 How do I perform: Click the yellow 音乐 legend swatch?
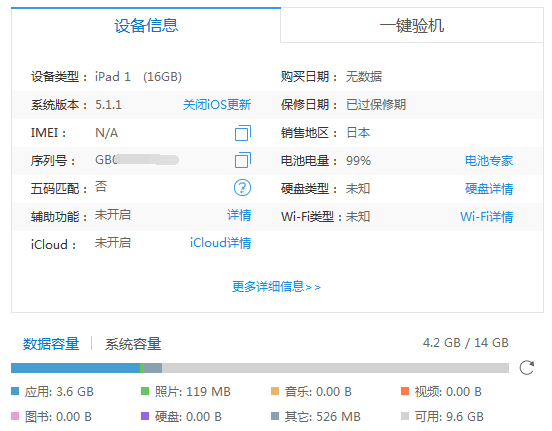point(275,391)
